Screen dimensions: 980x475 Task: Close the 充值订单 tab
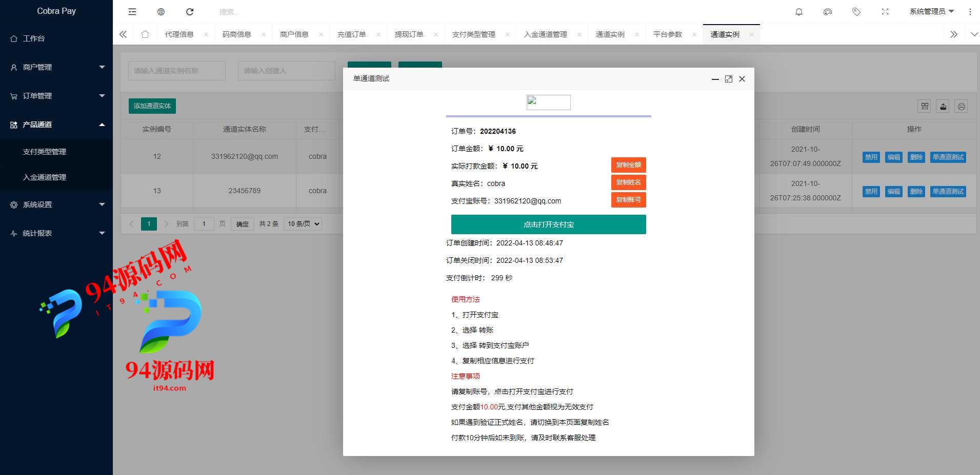click(x=378, y=34)
